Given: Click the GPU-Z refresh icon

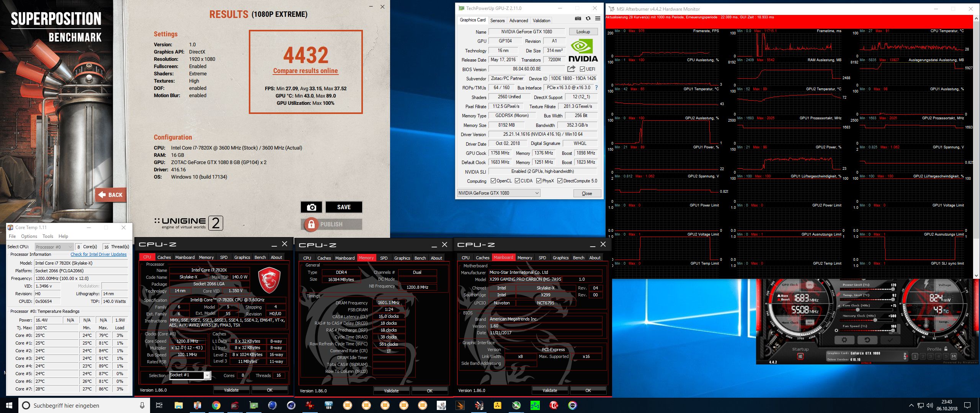Looking at the screenshot, I should [x=588, y=18].
